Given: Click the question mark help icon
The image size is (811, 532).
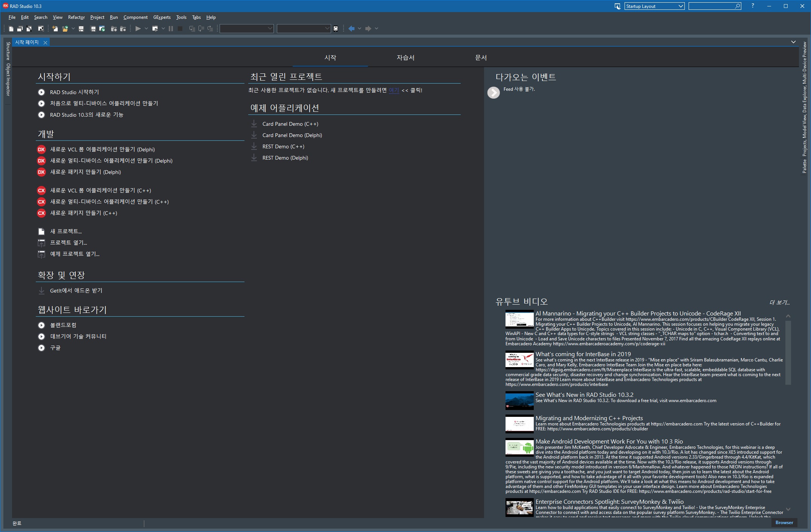Looking at the screenshot, I should 753,6.
